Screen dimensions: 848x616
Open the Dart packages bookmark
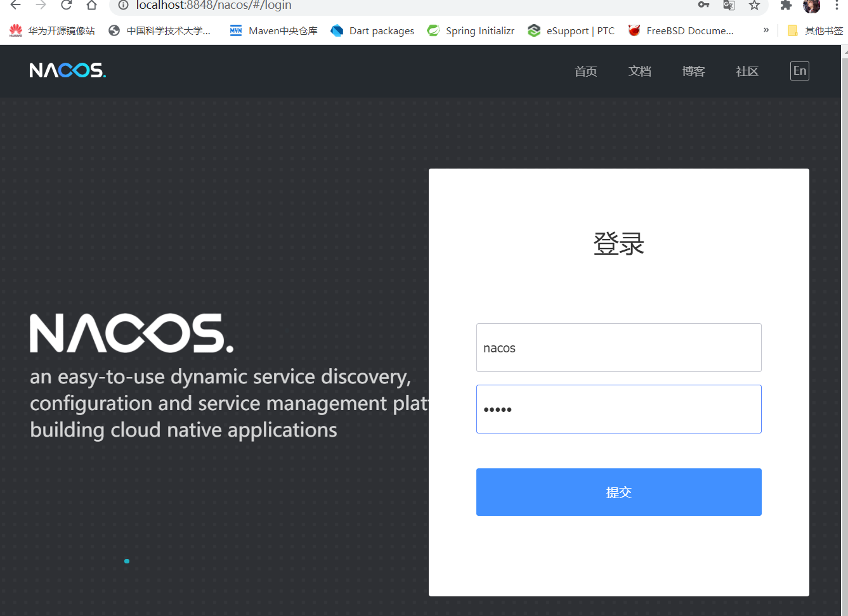[372, 30]
